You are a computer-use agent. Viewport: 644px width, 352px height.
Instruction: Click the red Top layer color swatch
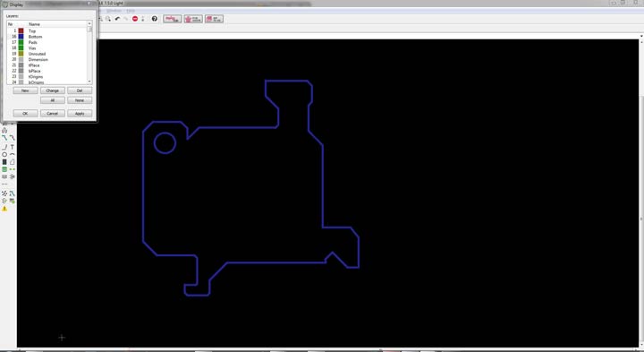click(x=21, y=30)
